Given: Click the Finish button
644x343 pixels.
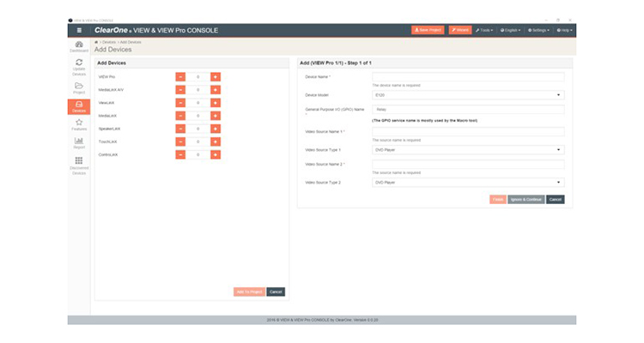Looking at the screenshot, I should (x=498, y=200).
